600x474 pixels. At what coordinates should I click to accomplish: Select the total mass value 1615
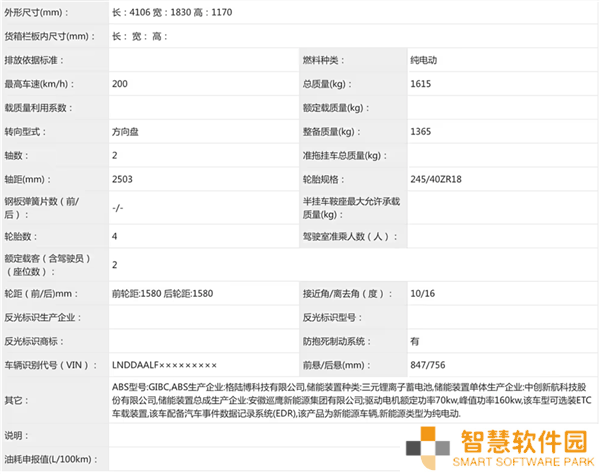pyautogui.click(x=421, y=84)
